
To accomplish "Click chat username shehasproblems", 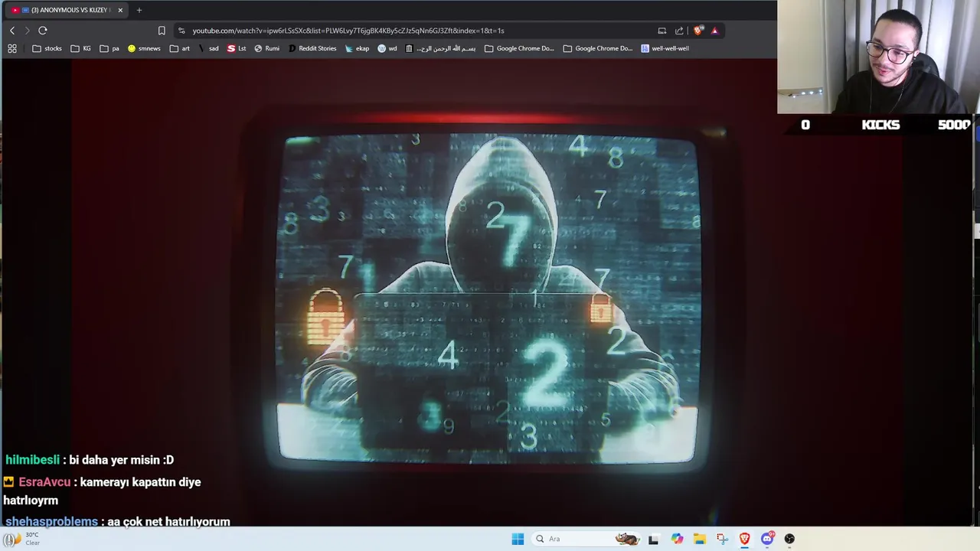I will (x=51, y=522).
